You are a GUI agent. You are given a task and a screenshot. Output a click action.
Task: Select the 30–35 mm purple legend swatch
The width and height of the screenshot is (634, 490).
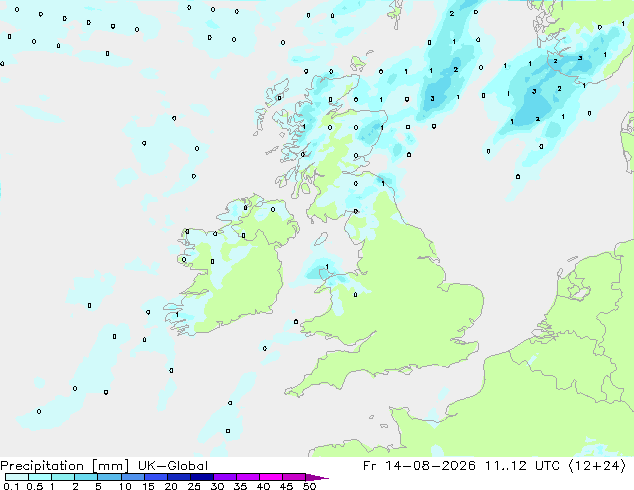(224, 477)
